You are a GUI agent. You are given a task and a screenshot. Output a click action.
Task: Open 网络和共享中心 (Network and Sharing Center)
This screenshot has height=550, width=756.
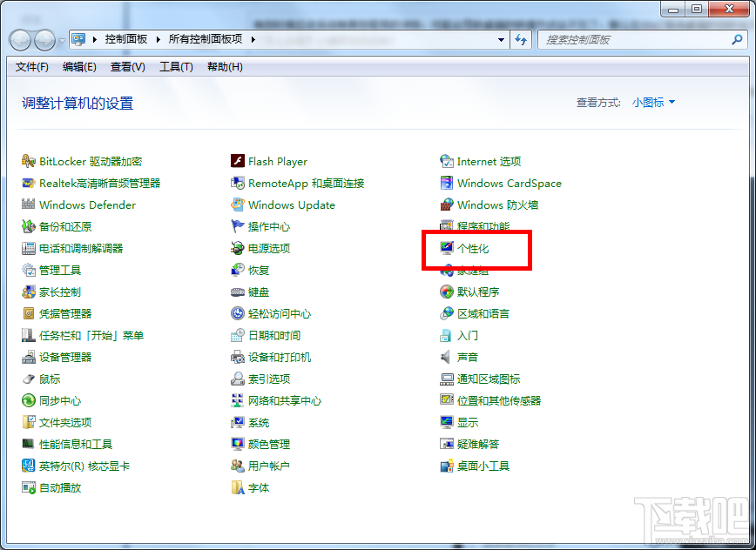(x=286, y=400)
